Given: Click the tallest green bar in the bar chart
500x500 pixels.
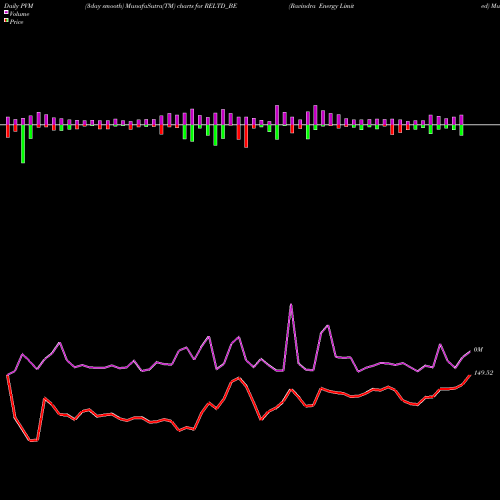Looking at the screenshot, I should [23, 144].
